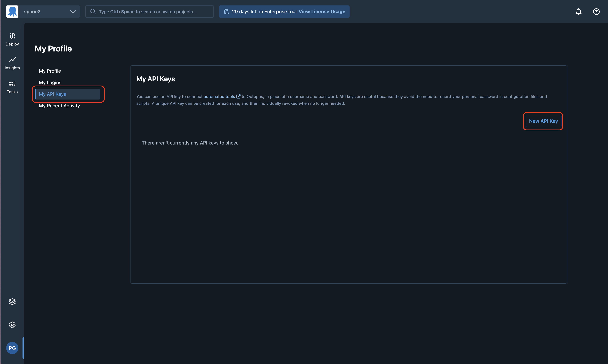Click the New API Key button
Viewport: 608px width, 364px height.
click(x=543, y=121)
